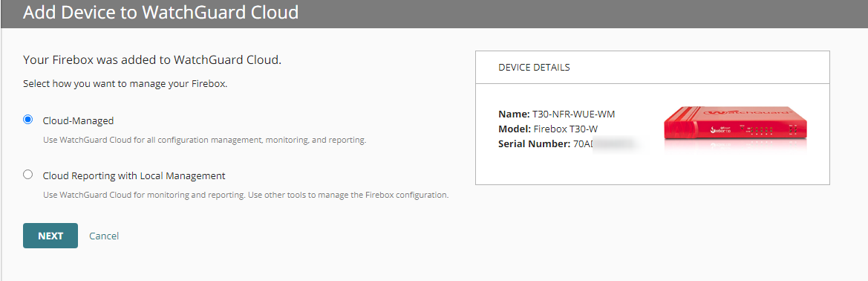868x281 pixels.
Task: Click the Cloud-Managed description text
Action: pos(205,140)
